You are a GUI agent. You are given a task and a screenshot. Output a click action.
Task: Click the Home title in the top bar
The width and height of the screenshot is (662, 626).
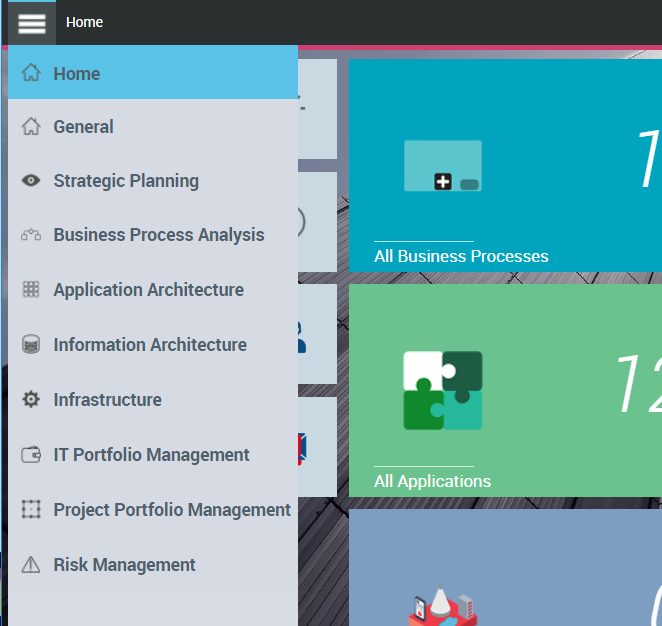[84, 22]
